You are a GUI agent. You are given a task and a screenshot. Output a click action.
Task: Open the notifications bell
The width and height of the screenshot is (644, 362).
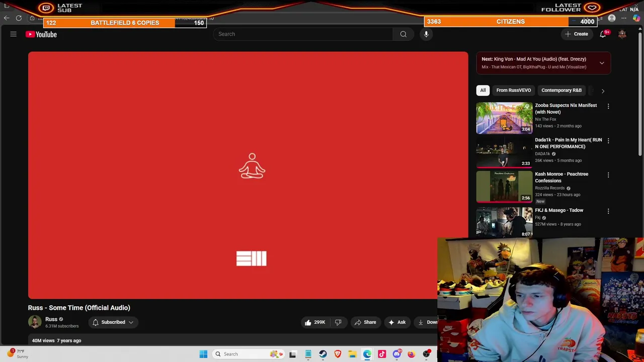tap(603, 34)
